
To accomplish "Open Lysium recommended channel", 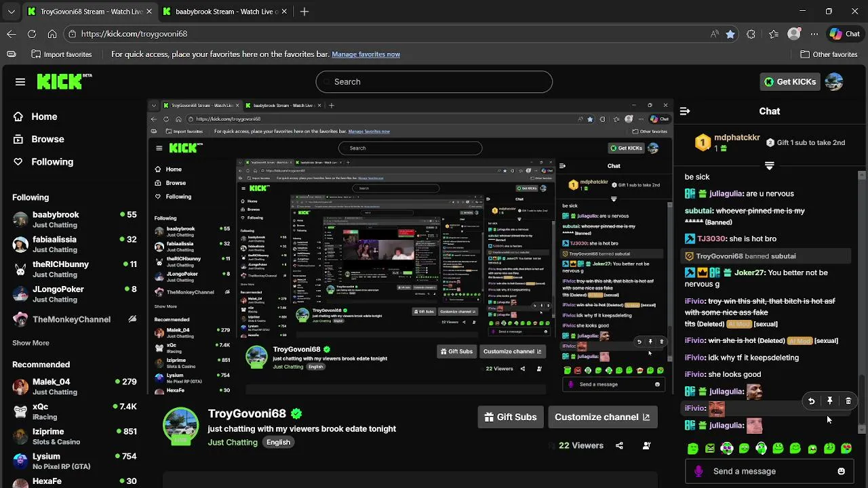I will pos(75,462).
